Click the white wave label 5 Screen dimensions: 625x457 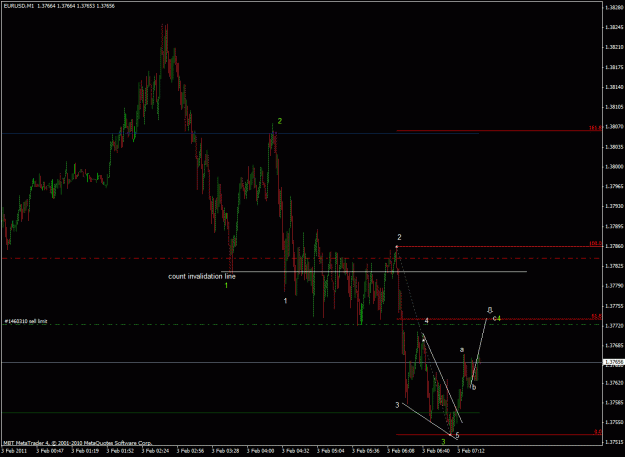(x=457, y=435)
